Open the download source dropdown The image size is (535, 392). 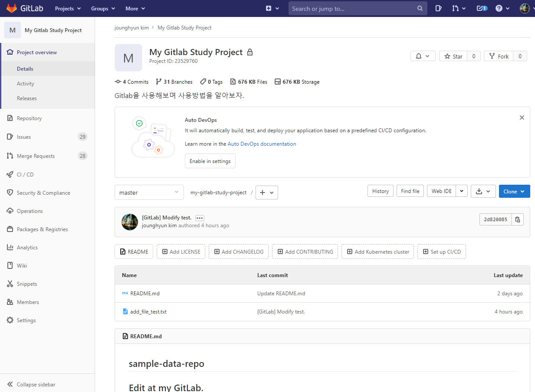pos(483,191)
